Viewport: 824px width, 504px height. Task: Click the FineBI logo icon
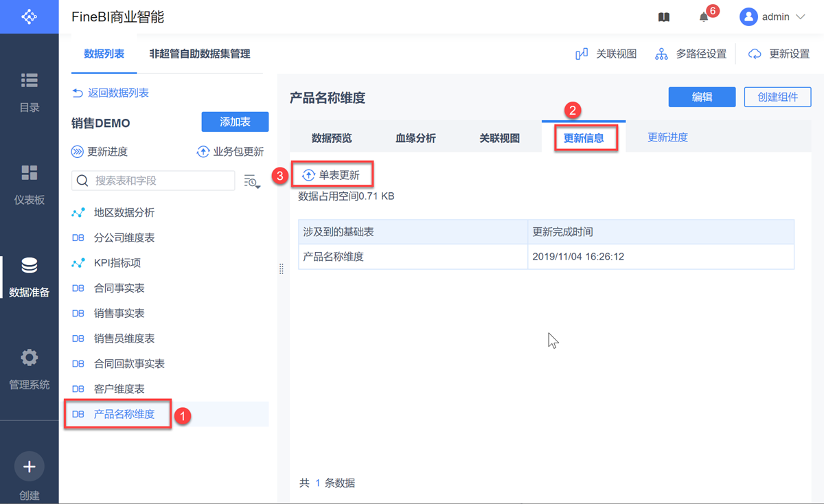click(x=29, y=16)
